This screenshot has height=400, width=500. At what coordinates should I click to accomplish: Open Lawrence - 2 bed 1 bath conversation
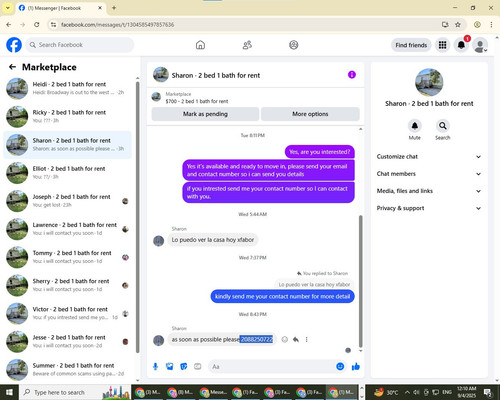coord(67,229)
